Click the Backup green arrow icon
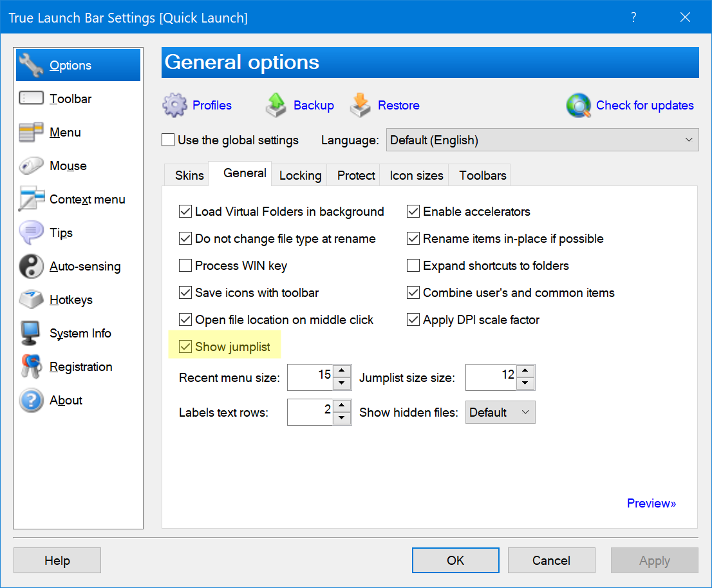This screenshot has height=588, width=712. (276, 106)
